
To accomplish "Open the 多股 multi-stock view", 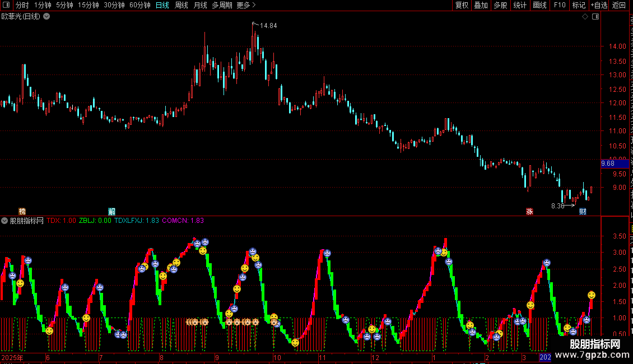I will [500, 5].
